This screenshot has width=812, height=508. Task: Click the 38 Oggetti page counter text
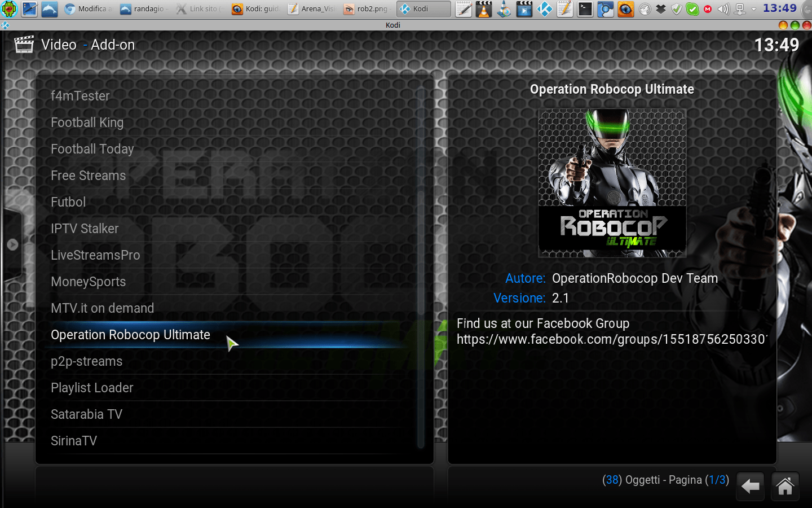coord(665,480)
